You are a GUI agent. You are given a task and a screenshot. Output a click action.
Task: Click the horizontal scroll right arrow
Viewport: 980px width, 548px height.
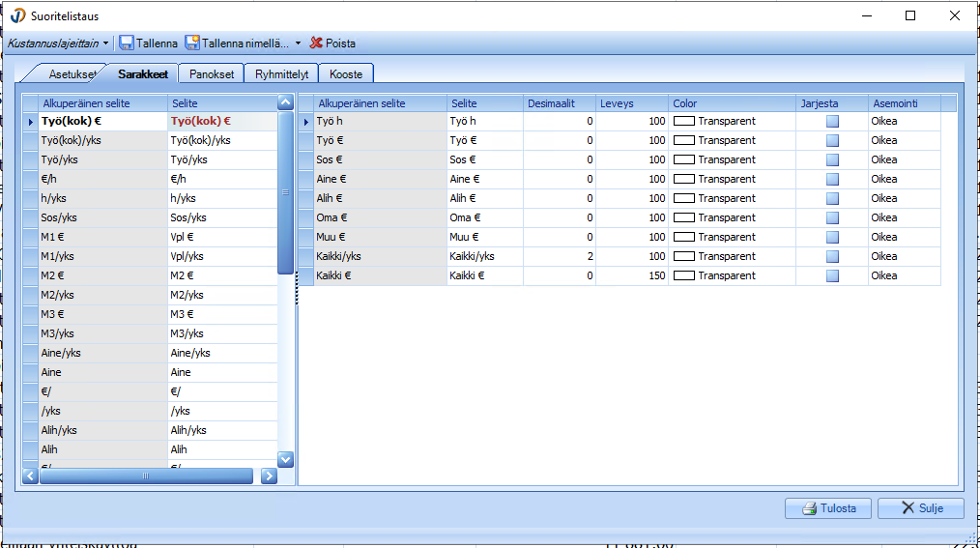pyautogui.click(x=269, y=476)
